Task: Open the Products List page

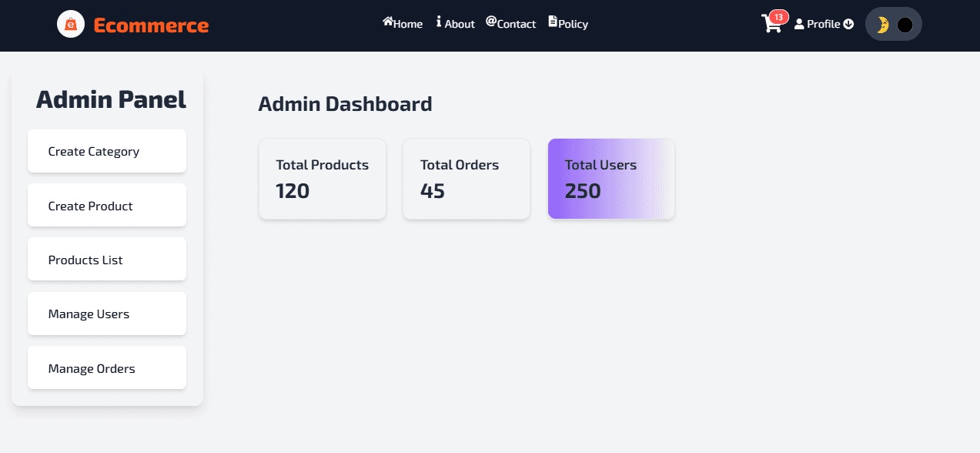Action: click(106, 259)
